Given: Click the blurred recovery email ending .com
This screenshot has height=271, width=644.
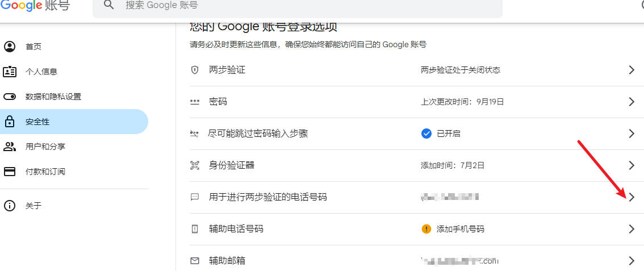Looking at the screenshot, I should 459,261.
